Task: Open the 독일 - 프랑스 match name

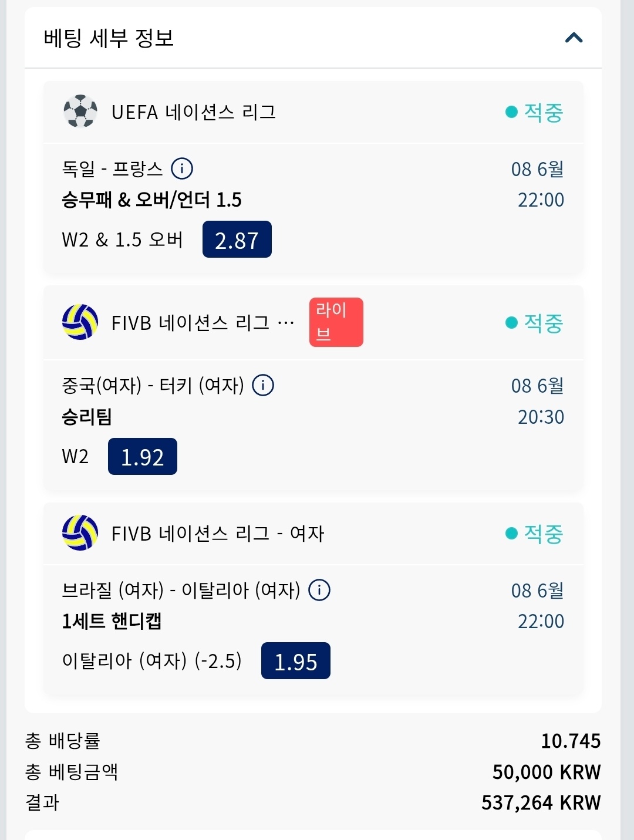Action: click(x=112, y=169)
